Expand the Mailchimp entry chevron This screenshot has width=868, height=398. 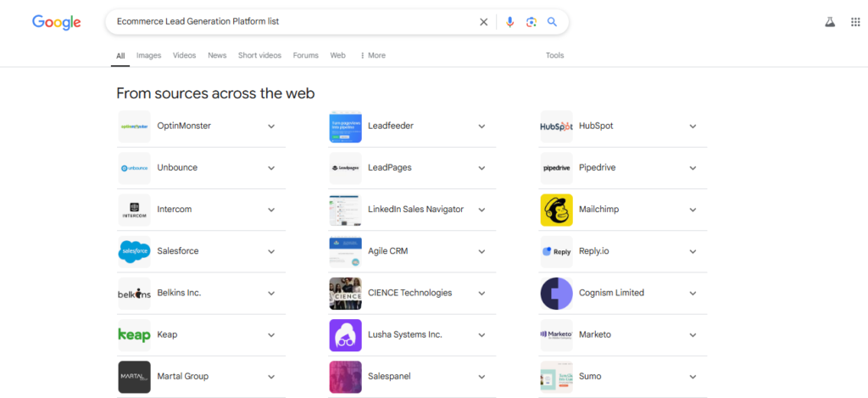point(693,210)
